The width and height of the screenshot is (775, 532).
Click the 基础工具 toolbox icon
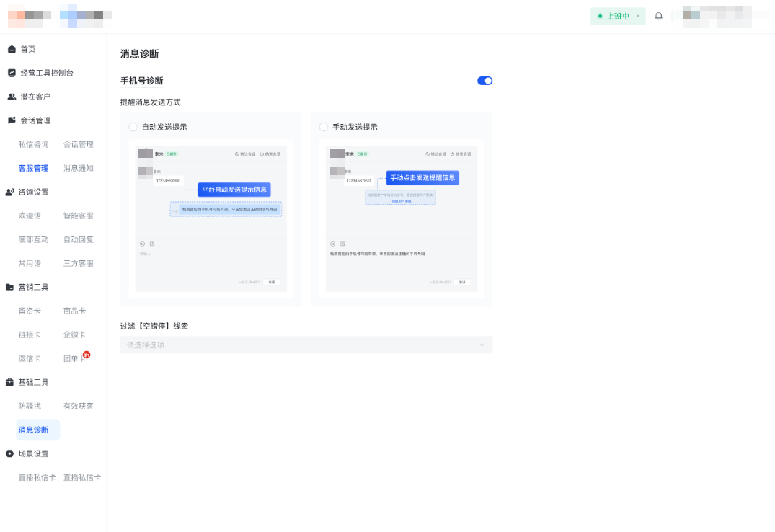click(10, 382)
